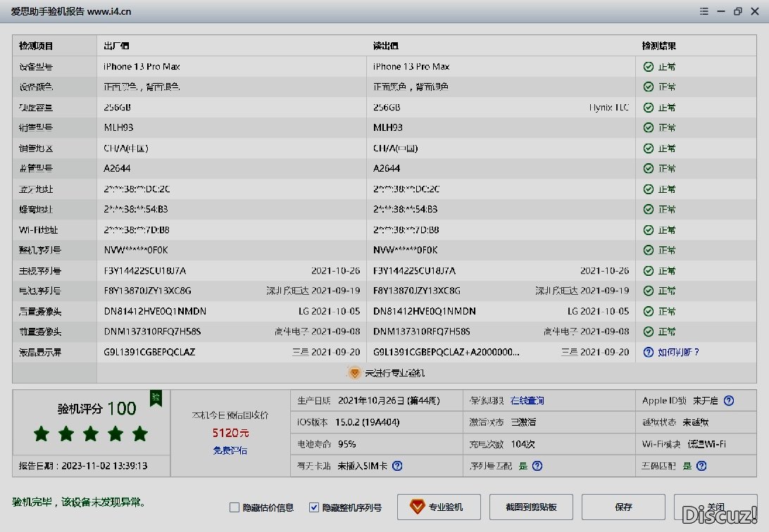Click the green check icon for 销售型号 row
Viewport: 769px width, 532px height.
tap(649, 127)
